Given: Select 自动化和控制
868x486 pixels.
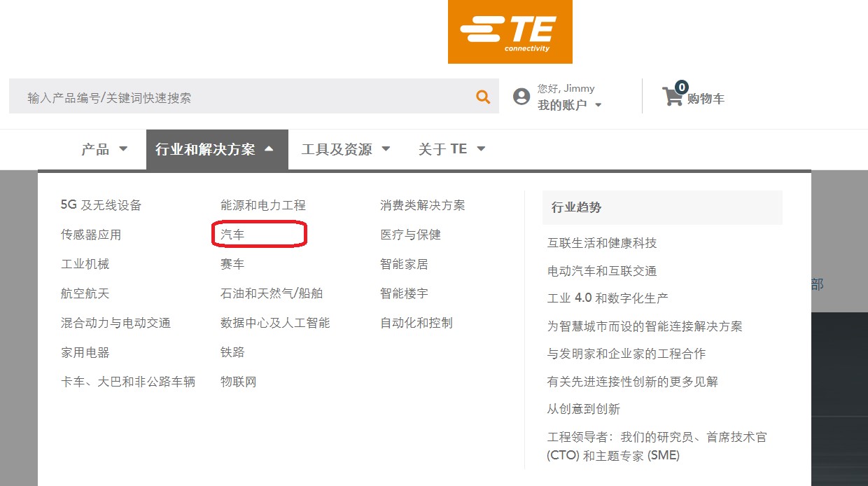Looking at the screenshot, I should point(416,323).
